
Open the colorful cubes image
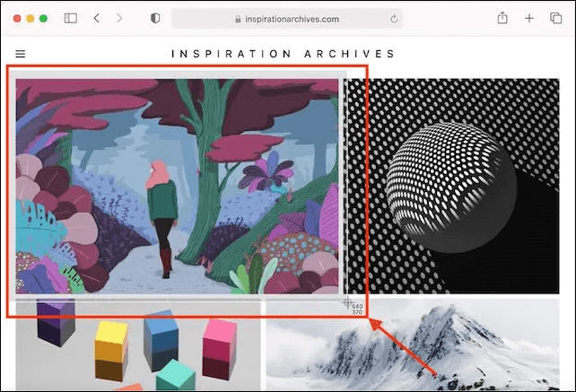coord(138,347)
